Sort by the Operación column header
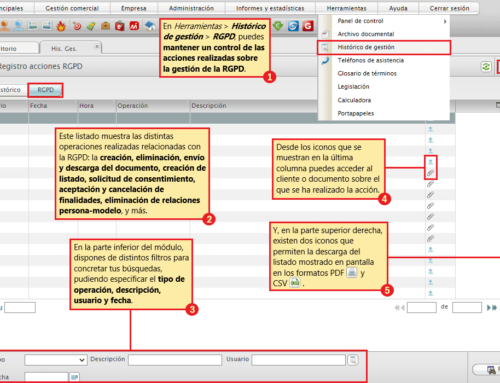500x383 pixels. pyautogui.click(x=153, y=106)
